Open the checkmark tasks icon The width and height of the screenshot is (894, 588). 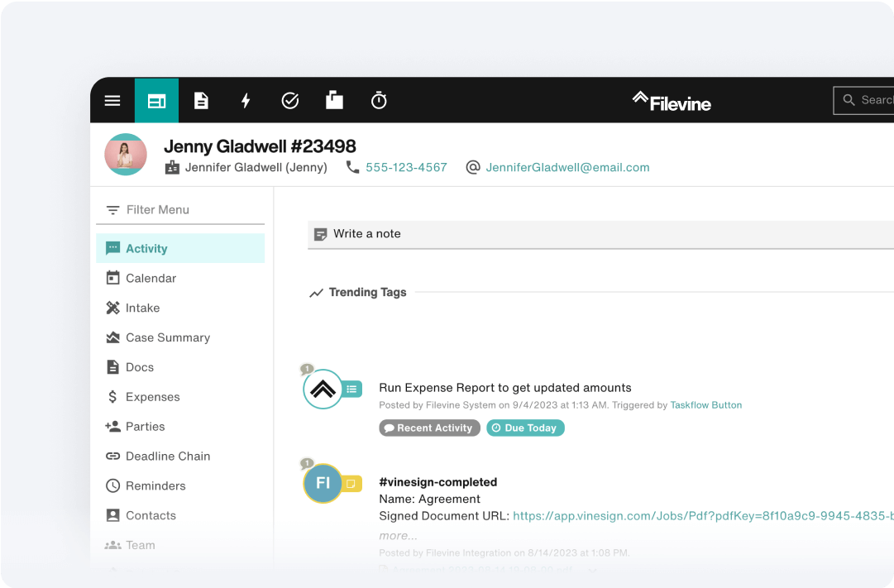point(289,101)
